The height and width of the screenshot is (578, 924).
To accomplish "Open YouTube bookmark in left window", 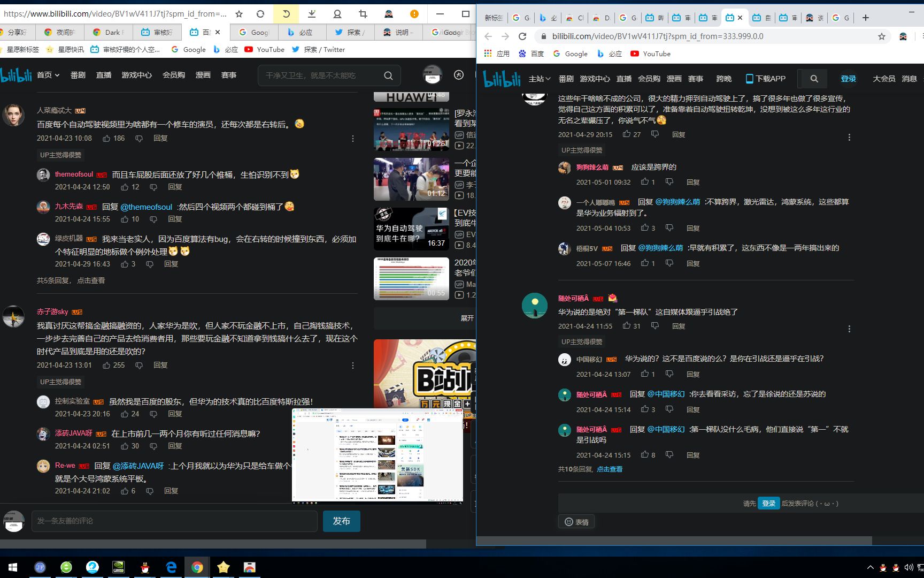I will [264, 49].
